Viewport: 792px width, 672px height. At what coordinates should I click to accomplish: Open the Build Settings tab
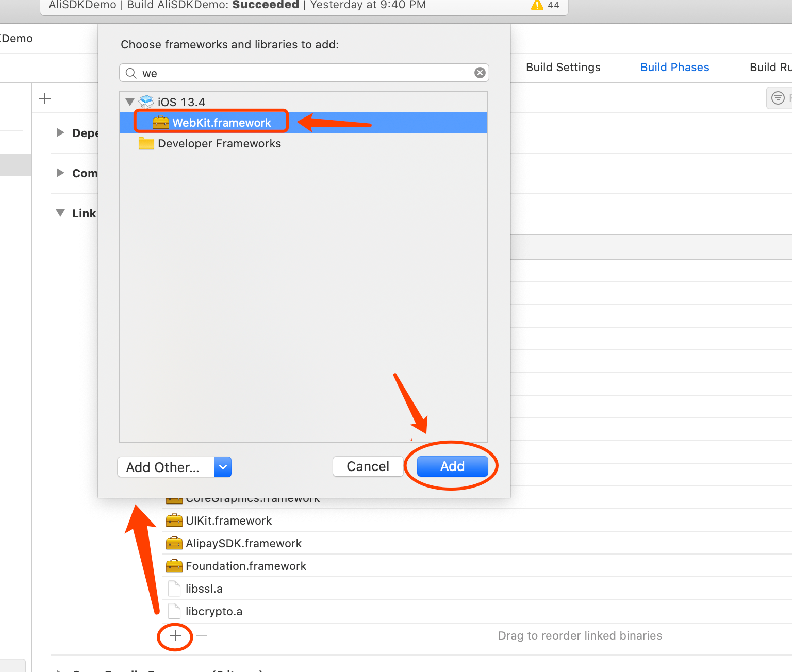pyautogui.click(x=563, y=67)
